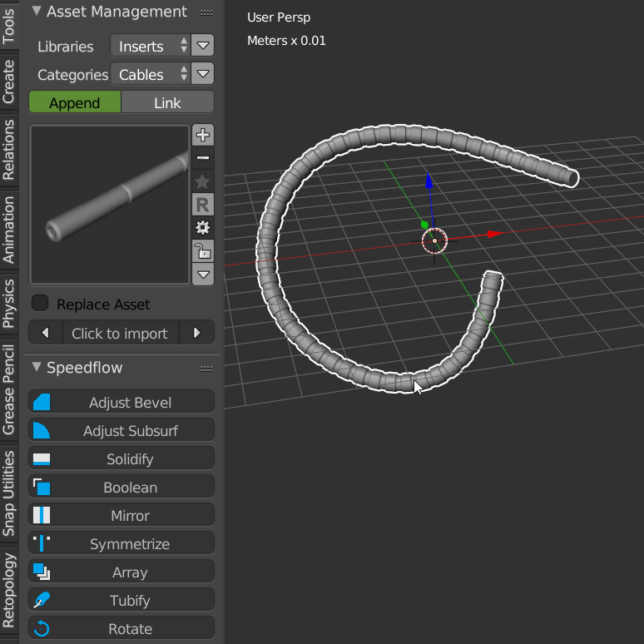
Task: Open the Categories options arrow menu
Action: tap(203, 74)
